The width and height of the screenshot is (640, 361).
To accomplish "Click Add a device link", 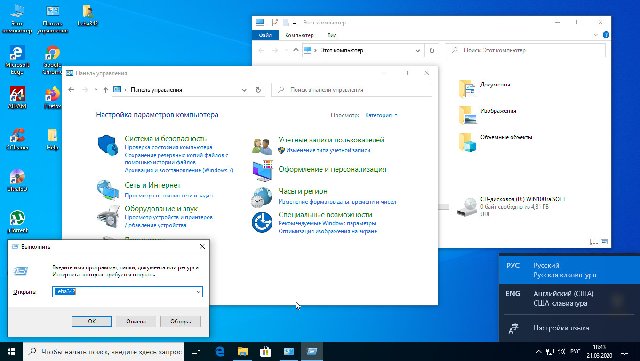I will click(156, 225).
